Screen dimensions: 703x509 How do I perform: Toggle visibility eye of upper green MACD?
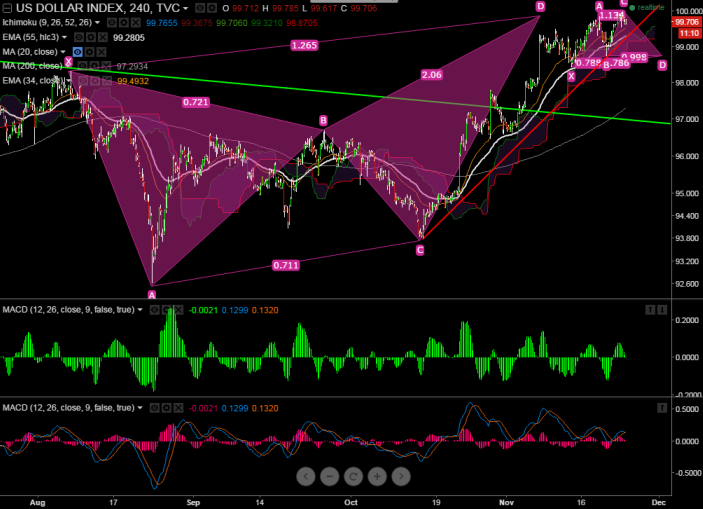click(x=155, y=310)
